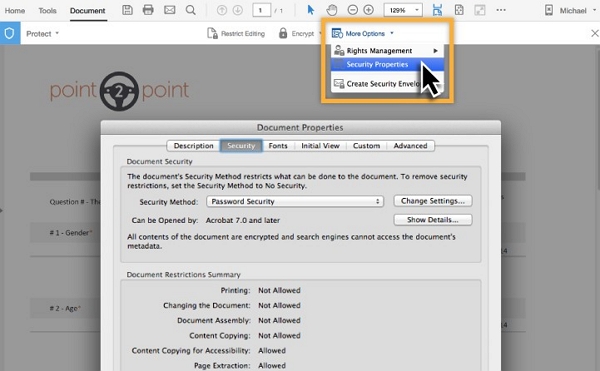This screenshot has width=600, height=371.
Task: Switch to the Initial View tab
Action: (320, 146)
